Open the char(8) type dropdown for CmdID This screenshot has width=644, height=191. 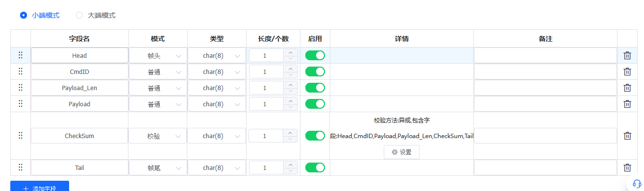[217, 72]
